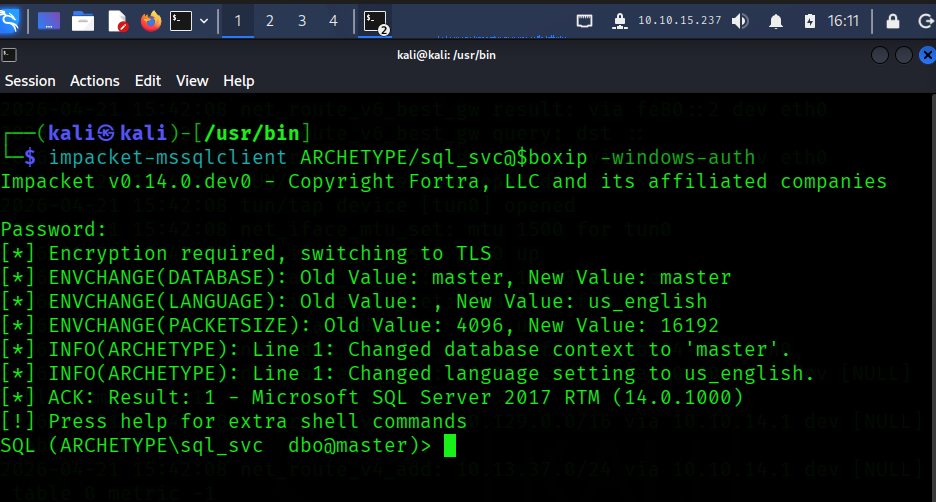
Task: Click the terminal title 'kali@kali: /usr/bin'
Action: click(447, 55)
